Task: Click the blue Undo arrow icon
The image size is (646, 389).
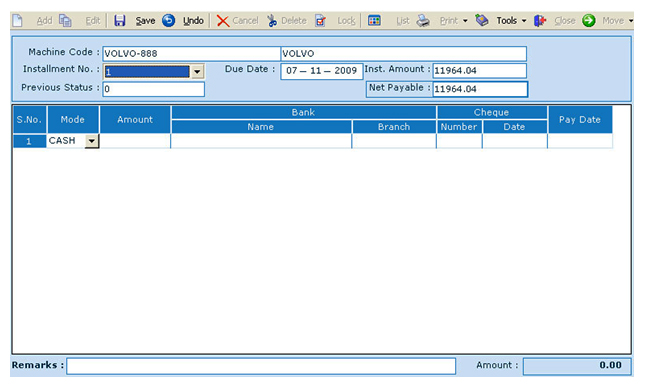Action: point(168,20)
